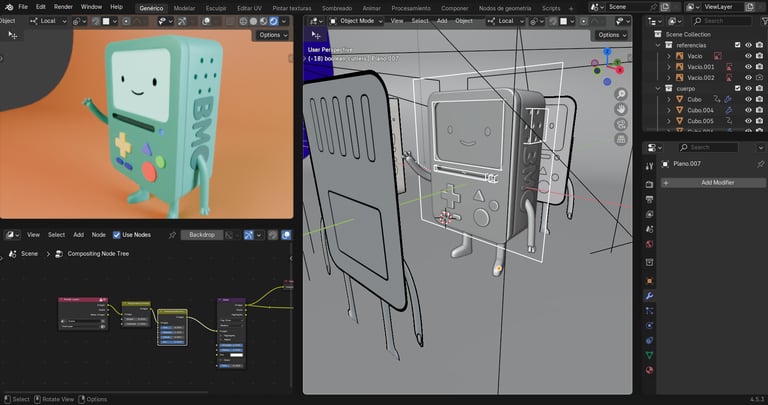This screenshot has height=405, width=768.
Task: Open the World properties tab
Action: [649, 244]
